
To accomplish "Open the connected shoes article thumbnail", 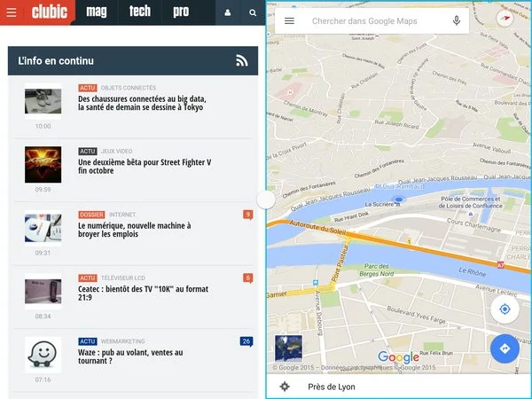I will click(x=43, y=101).
